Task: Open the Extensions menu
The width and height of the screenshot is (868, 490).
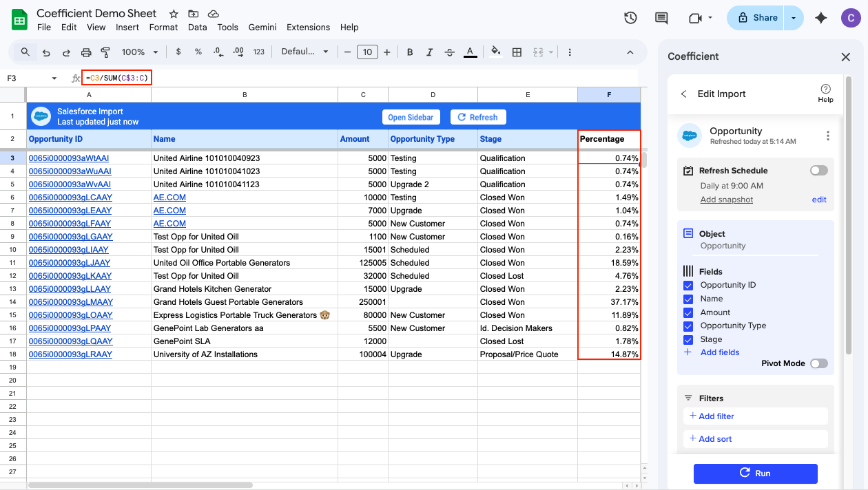Action: click(308, 28)
